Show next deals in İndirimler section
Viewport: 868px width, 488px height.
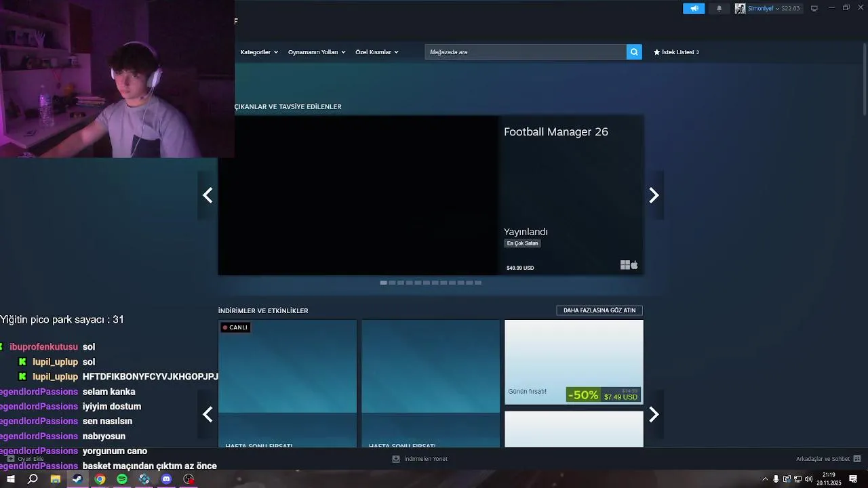654,414
